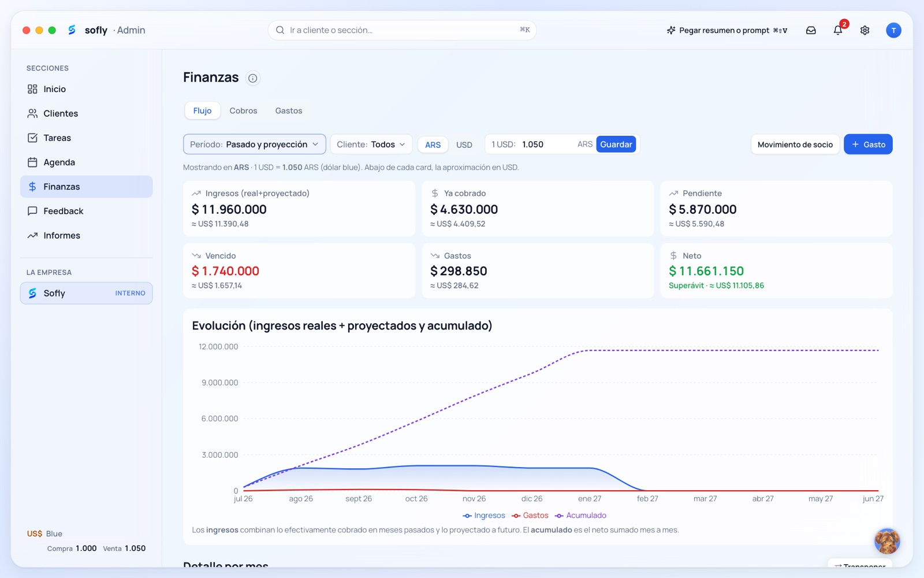This screenshot has height=578, width=924.
Task: Open notifications bell with badge
Action: 838,30
